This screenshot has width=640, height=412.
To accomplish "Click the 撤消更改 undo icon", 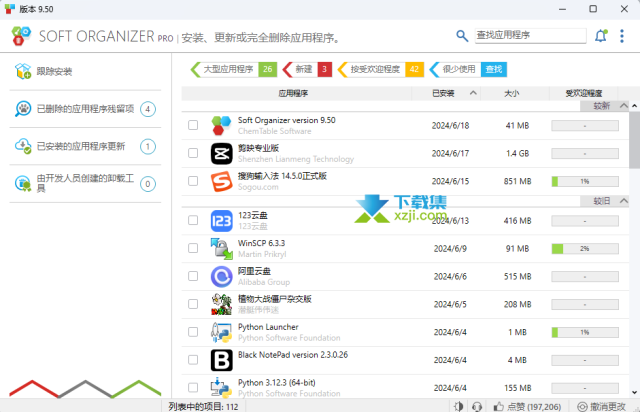I will click(x=582, y=406).
